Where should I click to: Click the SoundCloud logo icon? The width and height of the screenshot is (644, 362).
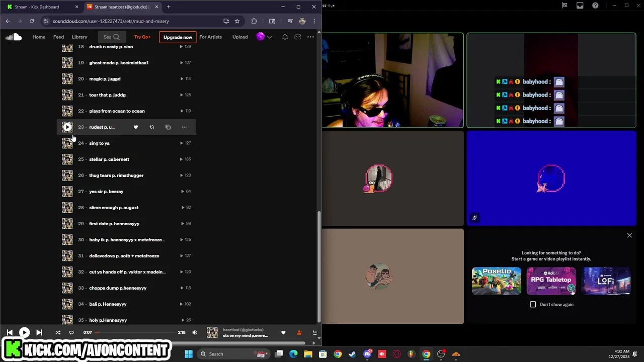click(14, 37)
